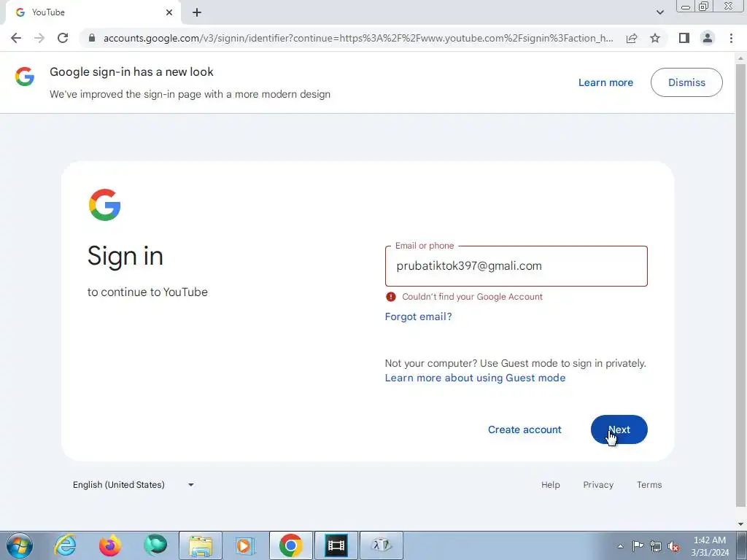The image size is (747, 560).
Task: Launch Internet Explorer from the taskbar
Action: tap(65, 545)
